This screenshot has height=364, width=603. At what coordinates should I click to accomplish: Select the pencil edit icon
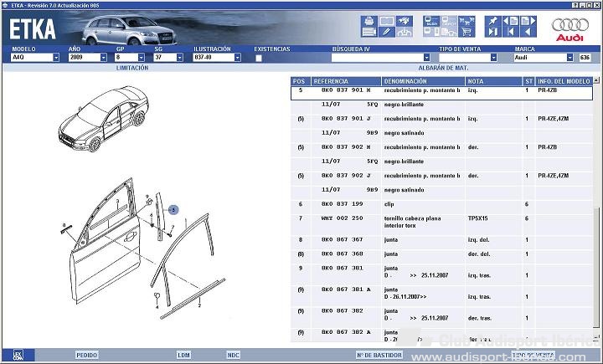386,32
